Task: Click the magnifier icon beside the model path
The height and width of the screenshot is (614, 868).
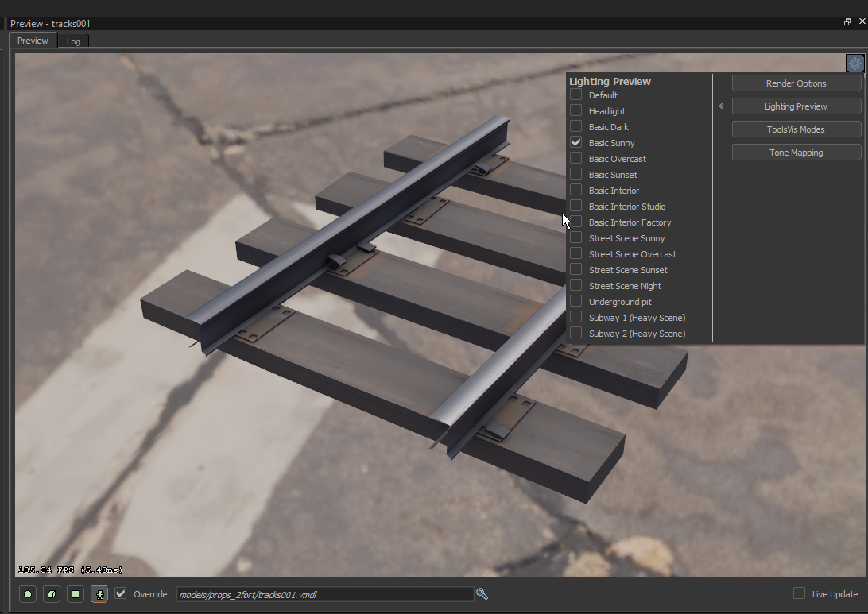Action: tap(482, 593)
